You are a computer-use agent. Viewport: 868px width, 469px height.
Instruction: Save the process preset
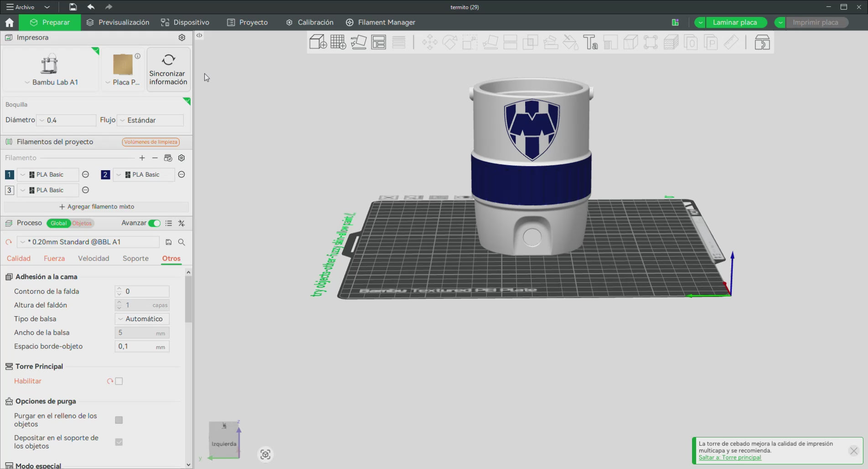pos(169,242)
